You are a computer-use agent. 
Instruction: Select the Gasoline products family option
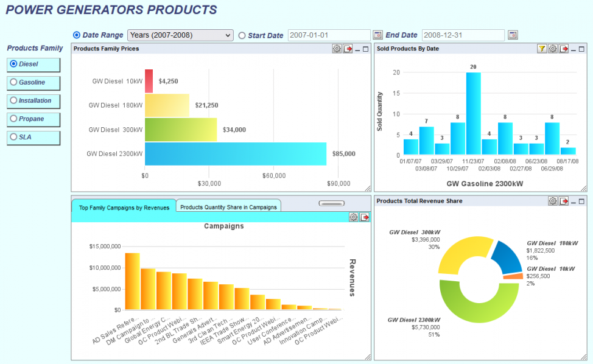(x=34, y=82)
